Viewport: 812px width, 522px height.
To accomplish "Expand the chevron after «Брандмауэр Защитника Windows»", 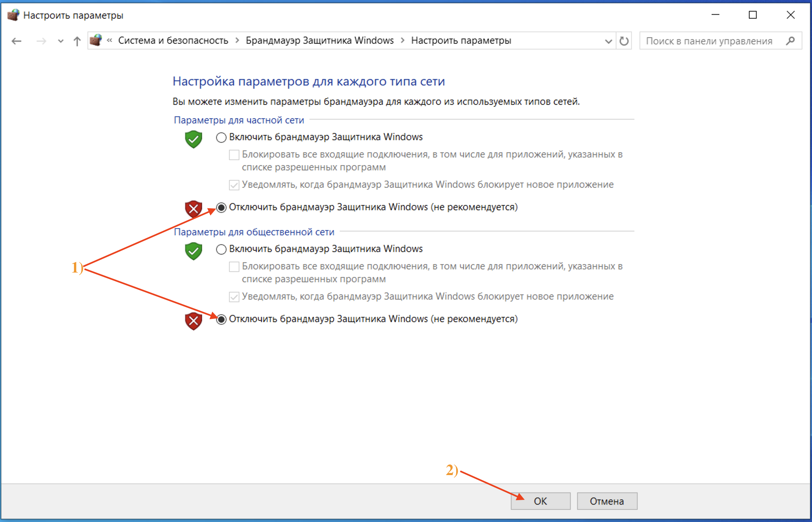I will click(402, 40).
